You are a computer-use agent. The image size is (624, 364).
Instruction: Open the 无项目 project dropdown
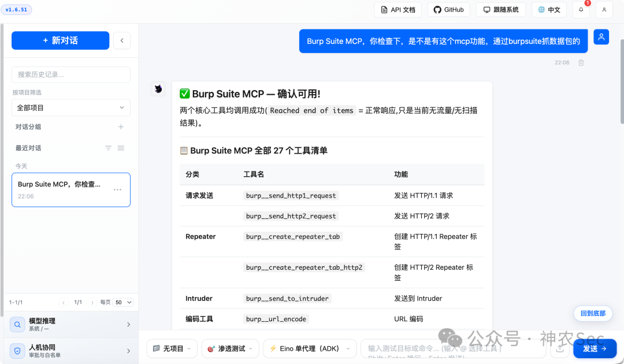[x=172, y=348]
